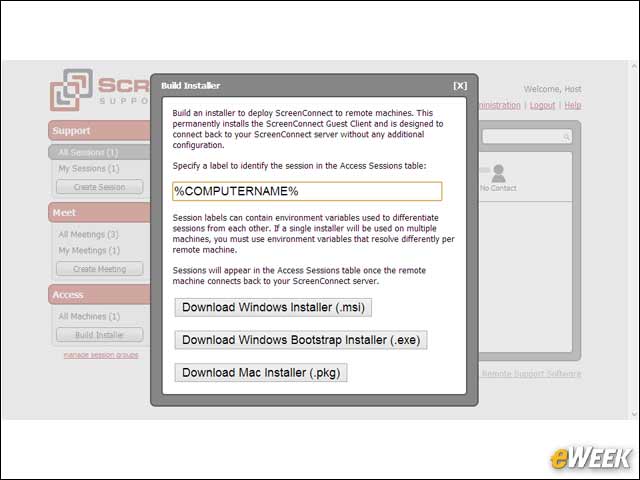Select My Meetings (1)
The width and height of the screenshot is (640, 480).
[x=89, y=251]
